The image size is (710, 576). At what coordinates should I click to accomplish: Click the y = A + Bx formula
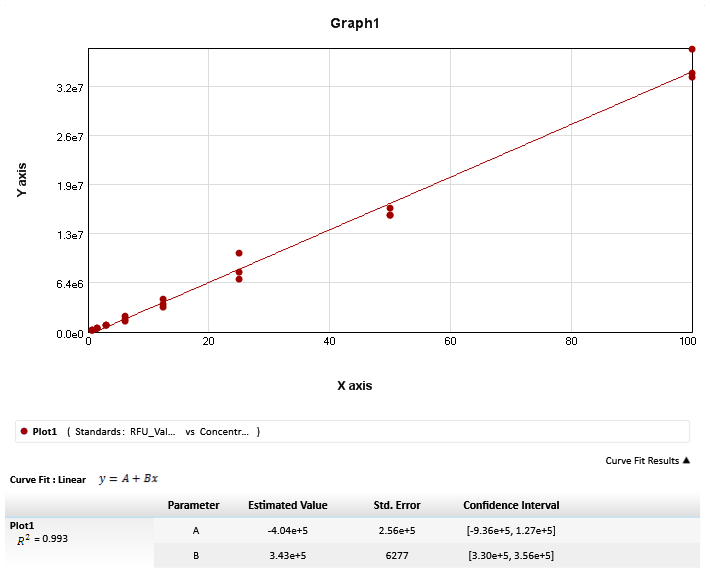point(128,479)
